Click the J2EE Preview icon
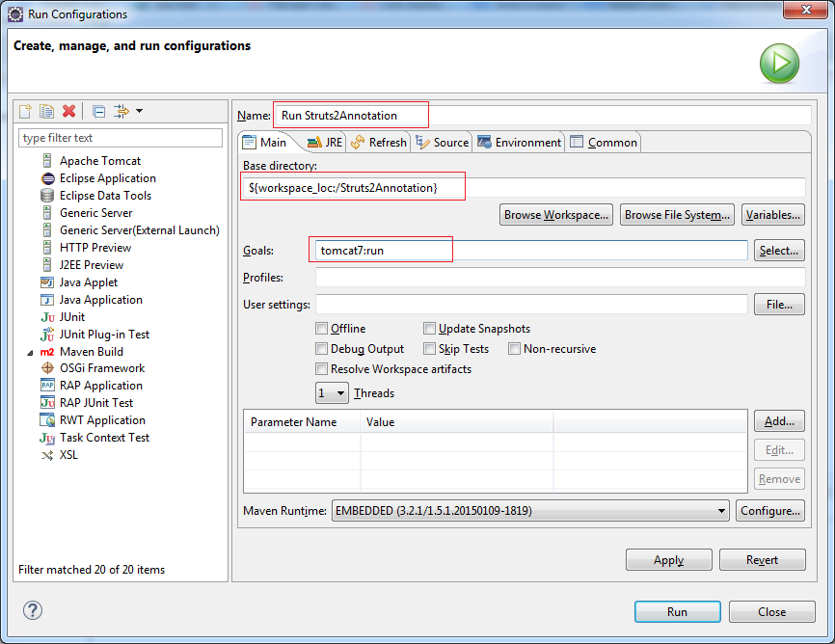The width and height of the screenshot is (835, 644). [47, 265]
